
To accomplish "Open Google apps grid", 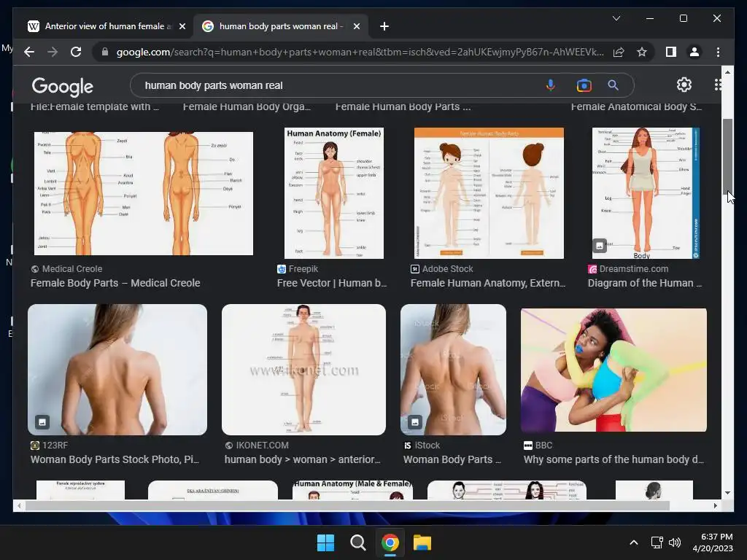I will [718, 85].
